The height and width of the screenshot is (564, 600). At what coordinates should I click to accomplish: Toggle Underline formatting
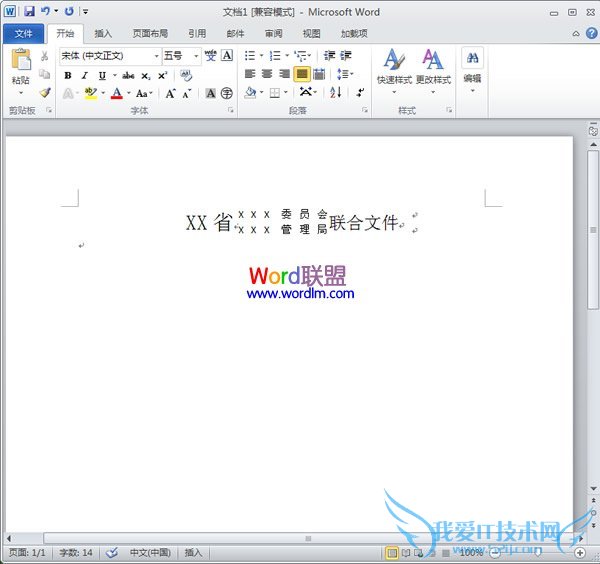click(x=102, y=75)
